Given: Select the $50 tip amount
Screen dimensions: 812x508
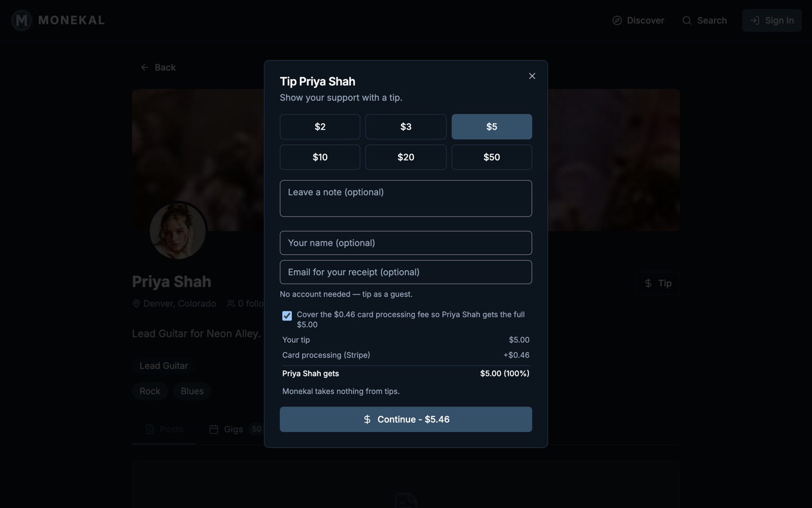Looking at the screenshot, I should (492, 157).
